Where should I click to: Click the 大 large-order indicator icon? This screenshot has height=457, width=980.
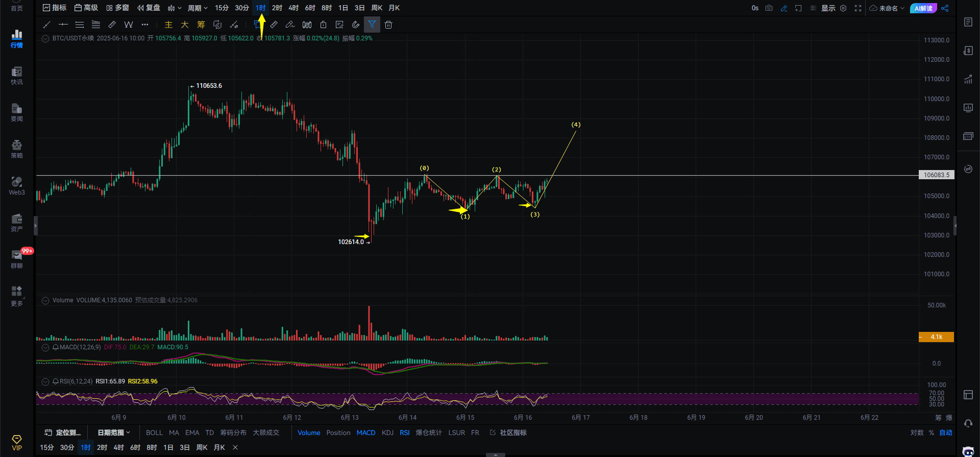point(185,25)
